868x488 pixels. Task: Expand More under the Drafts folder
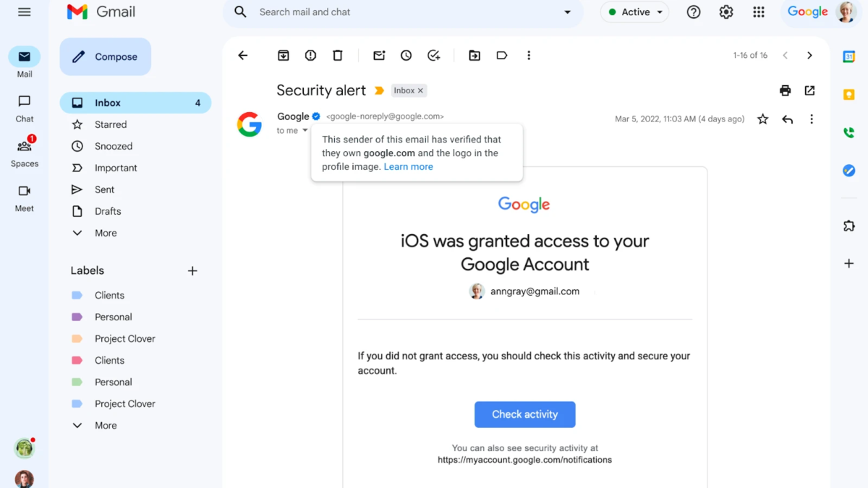[106, 233]
